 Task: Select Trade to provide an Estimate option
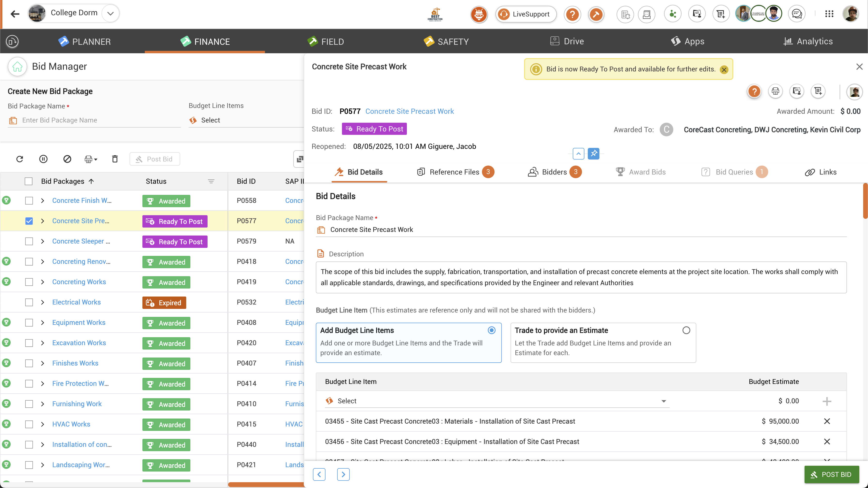pyautogui.click(x=686, y=330)
